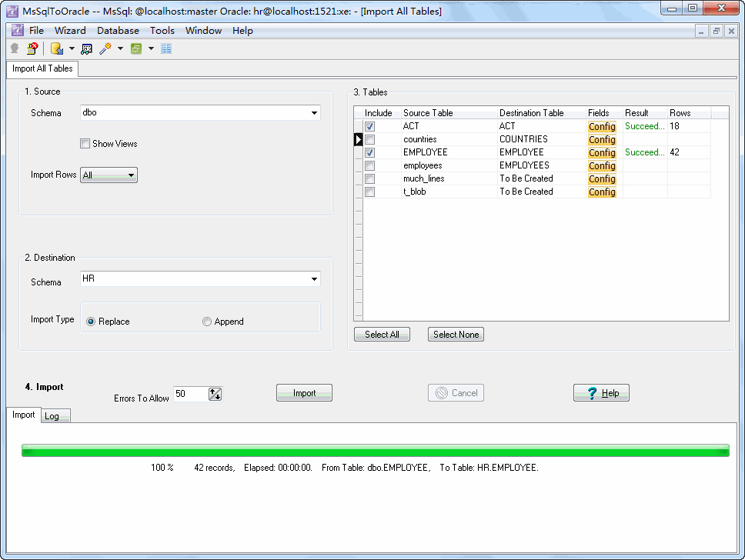This screenshot has height=560, width=745.
Task: Open the import icon's dropdown arrow
Action: (72, 48)
